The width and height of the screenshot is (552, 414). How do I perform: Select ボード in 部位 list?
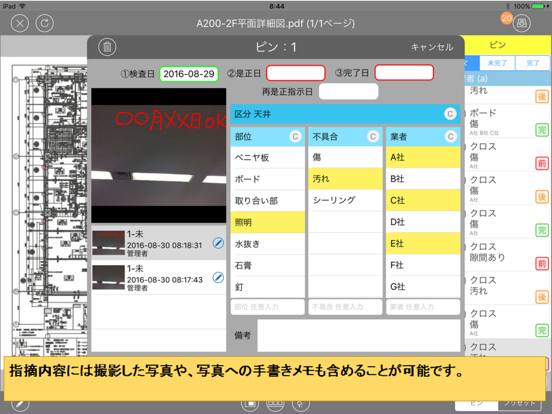(x=268, y=179)
